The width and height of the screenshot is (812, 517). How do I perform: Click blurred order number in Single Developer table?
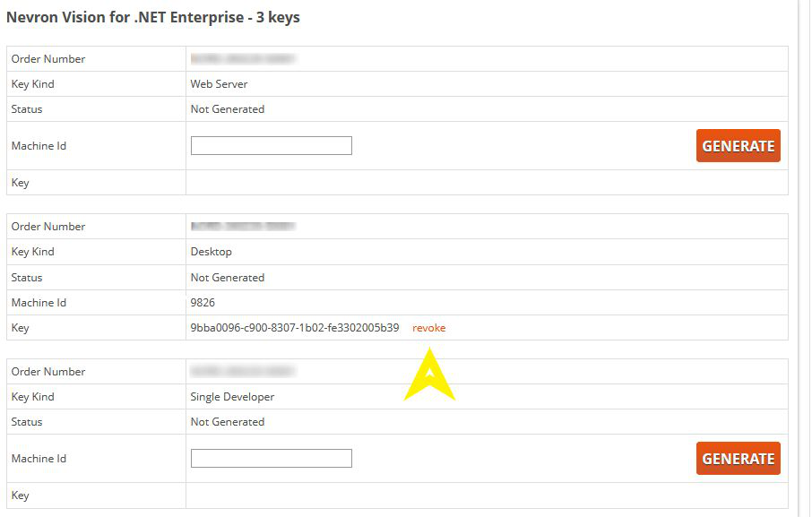[x=243, y=372]
